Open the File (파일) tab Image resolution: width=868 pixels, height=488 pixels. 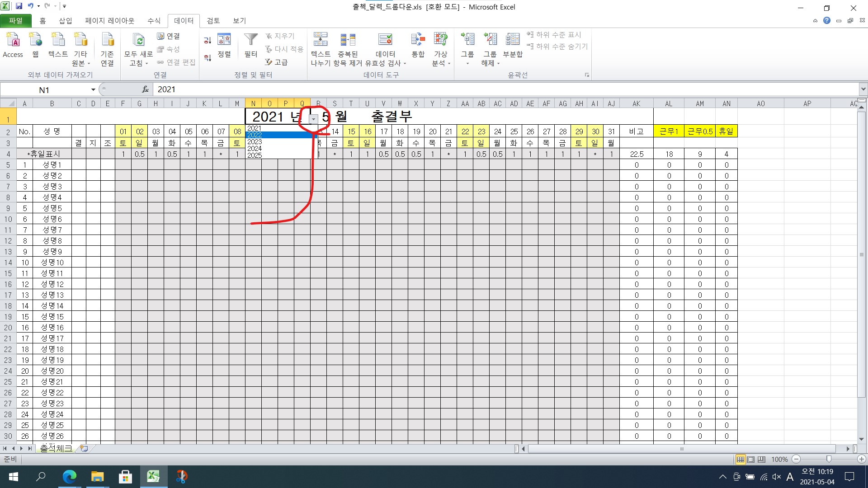(x=16, y=21)
